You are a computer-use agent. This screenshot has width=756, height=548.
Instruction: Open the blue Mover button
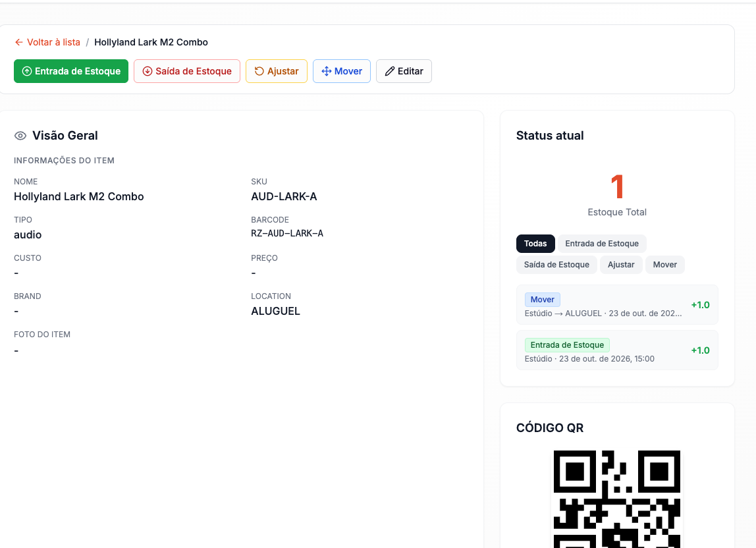(x=341, y=71)
